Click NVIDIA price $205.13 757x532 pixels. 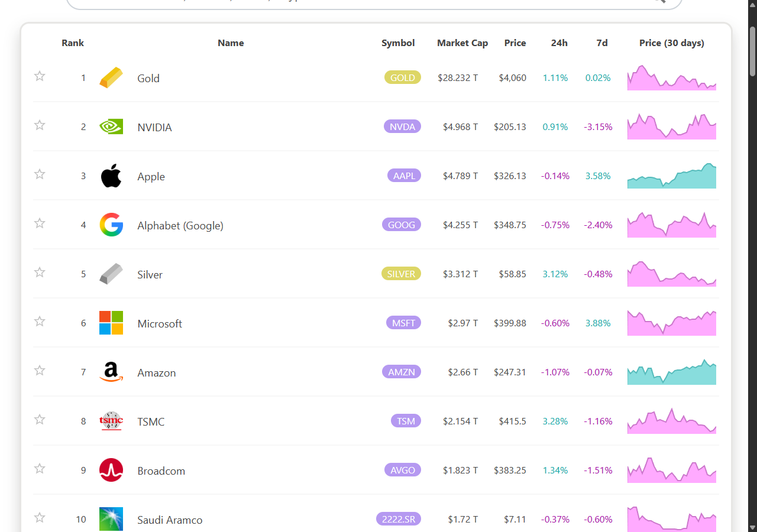(x=510, y=126)
